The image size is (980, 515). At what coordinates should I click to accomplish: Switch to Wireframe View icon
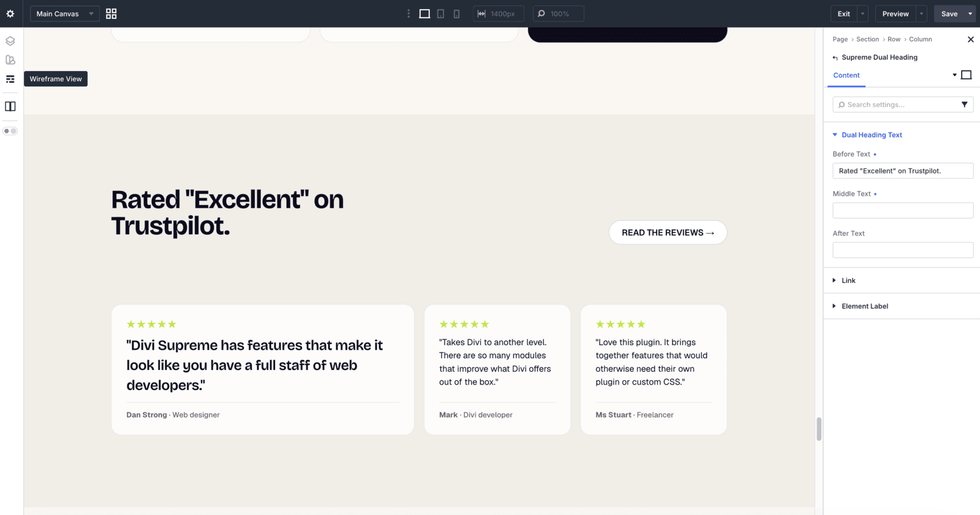coord(10,79)
